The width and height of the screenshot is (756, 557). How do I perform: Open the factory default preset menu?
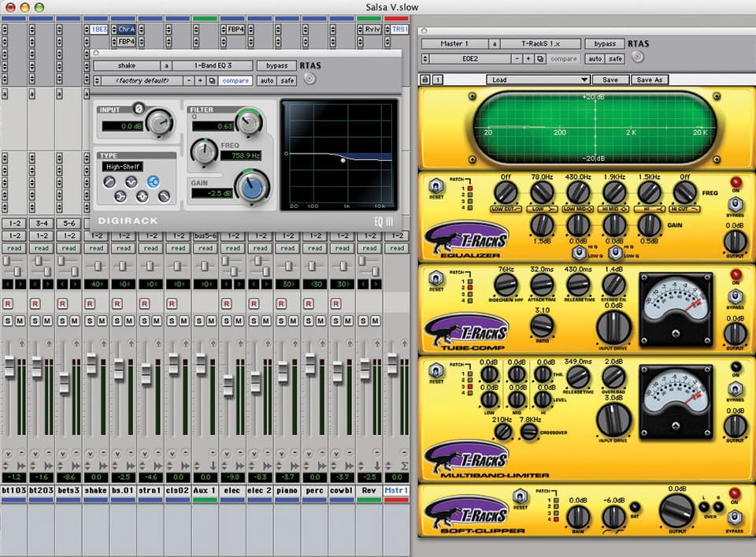[143, 80]
